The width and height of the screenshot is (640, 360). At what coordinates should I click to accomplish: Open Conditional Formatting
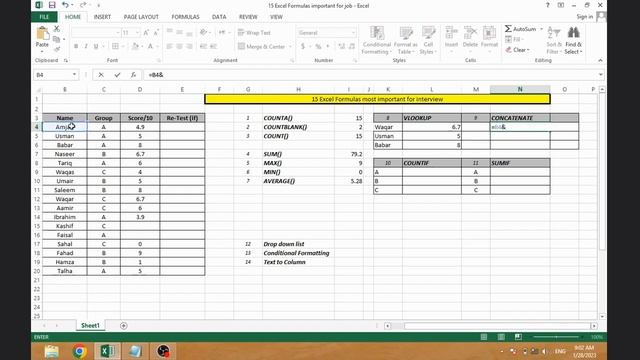(377, 40)
